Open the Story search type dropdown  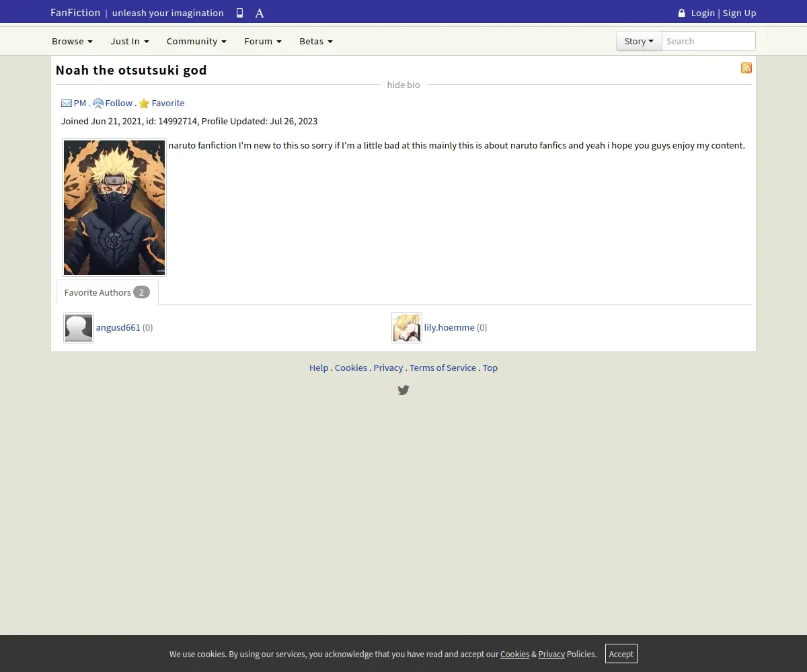tap(639, 41)
